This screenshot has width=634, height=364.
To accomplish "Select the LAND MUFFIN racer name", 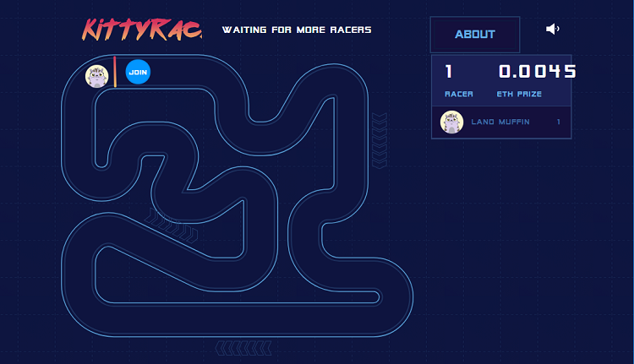I will click(500, 122).
